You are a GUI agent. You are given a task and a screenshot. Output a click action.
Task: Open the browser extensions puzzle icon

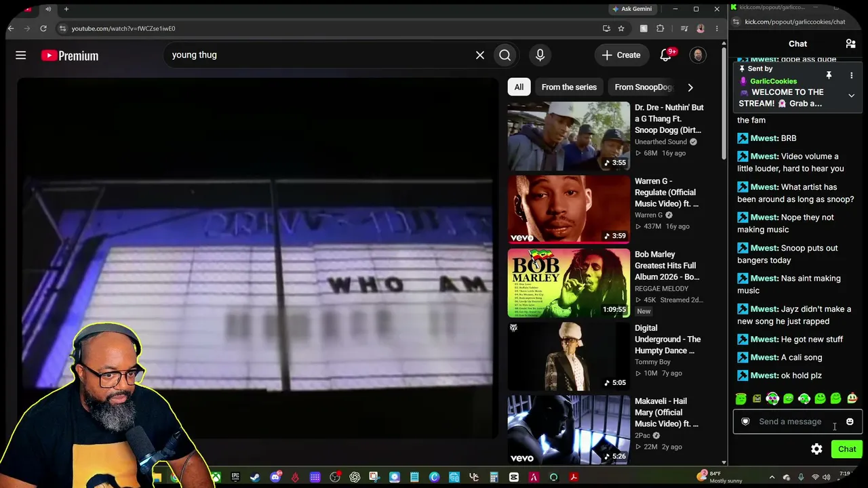660,28
